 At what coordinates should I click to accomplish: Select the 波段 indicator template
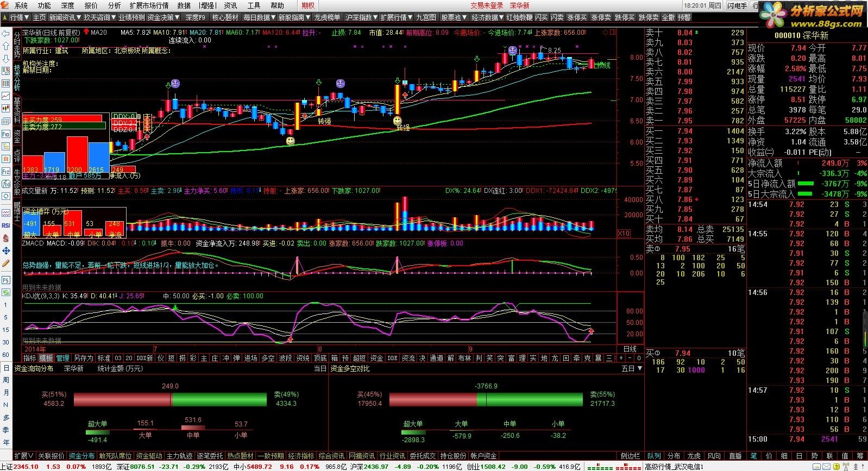(285, 358)
